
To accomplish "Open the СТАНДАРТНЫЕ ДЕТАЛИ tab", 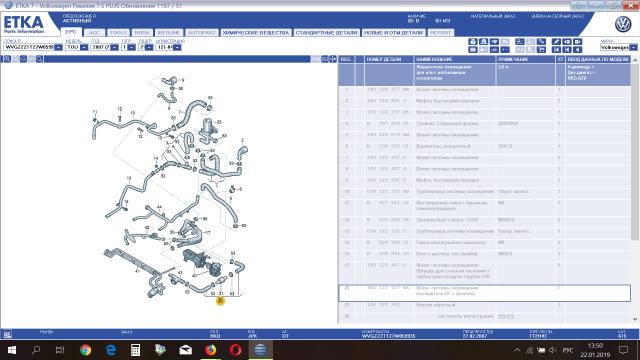I will click(x=326, y=33).
